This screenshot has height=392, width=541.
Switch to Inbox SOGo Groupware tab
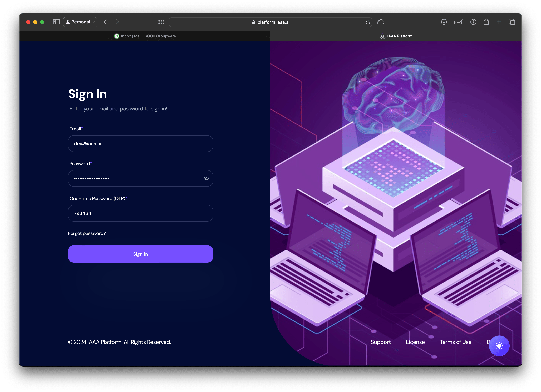coord(145,36)
